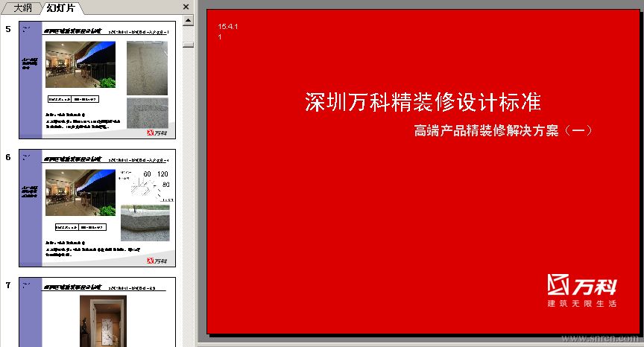This screenshot has height=347, width=644.
Task: Click the date text 15.4.1
Action: pyautogui.click(x=228, y=27)
